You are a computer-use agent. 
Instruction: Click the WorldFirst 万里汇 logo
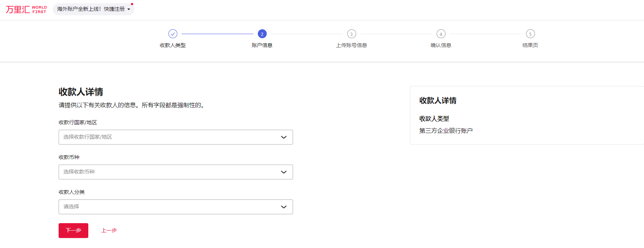[26, 9]
